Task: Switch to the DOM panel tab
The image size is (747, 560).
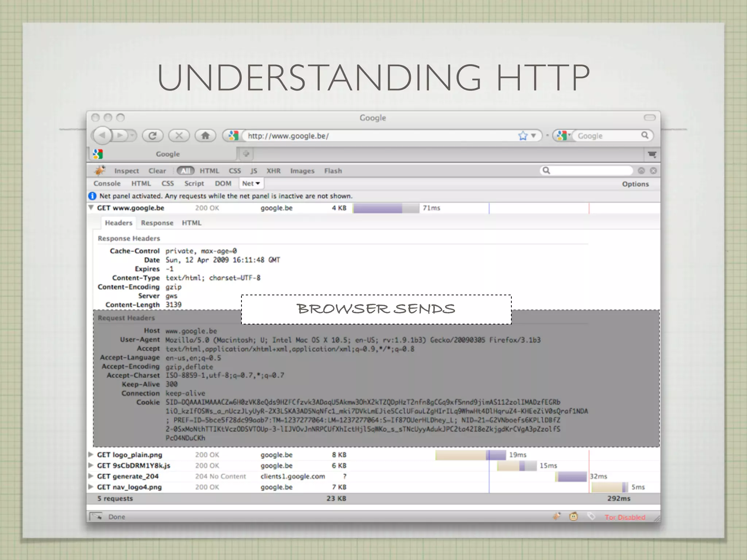Action: coord(223,183)
